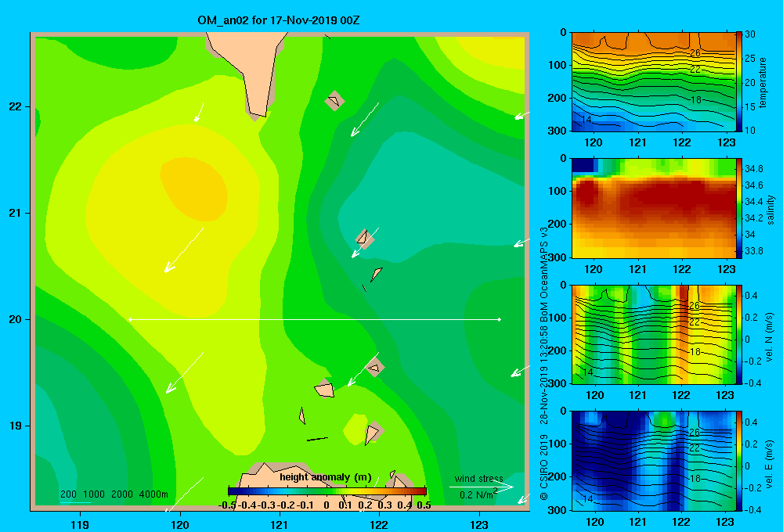The image size is (783, 532).
Task: Click latitude label 22 on the main map axis
Action: tap(16, 107)
